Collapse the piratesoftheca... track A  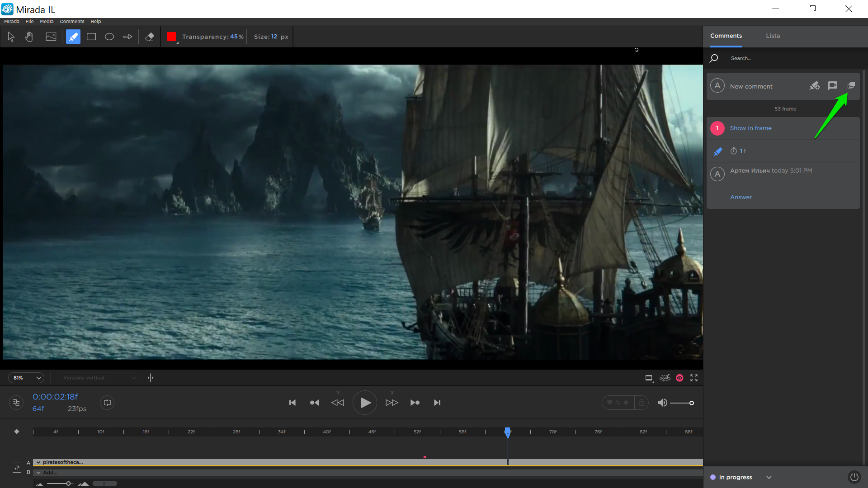[x=38, y=462]
